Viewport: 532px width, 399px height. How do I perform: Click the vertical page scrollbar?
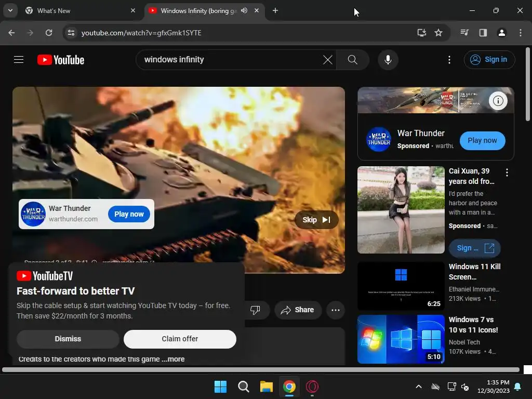coord(528,84)
